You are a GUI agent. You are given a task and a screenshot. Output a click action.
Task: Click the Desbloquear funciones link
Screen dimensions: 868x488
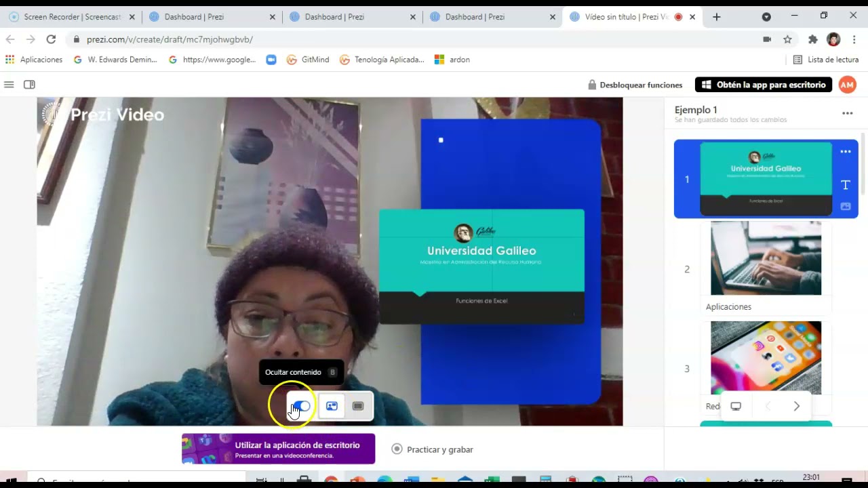coord(641,85)
